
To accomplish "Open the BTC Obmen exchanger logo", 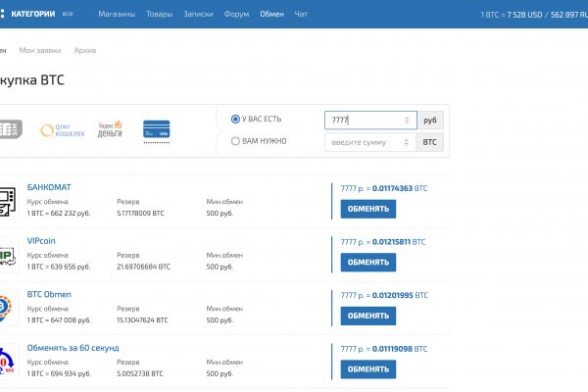I will (7, 309).
